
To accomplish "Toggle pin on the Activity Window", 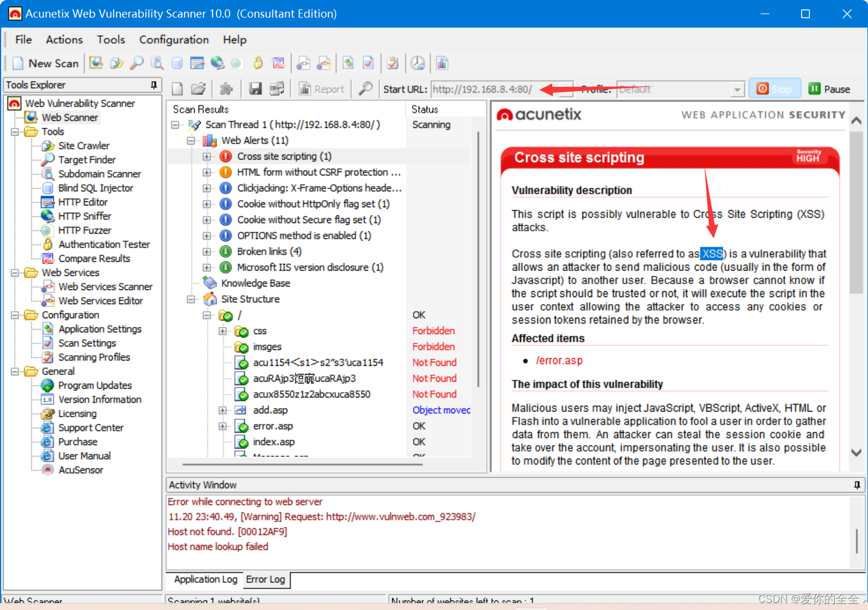I will [x=857, y=485].
